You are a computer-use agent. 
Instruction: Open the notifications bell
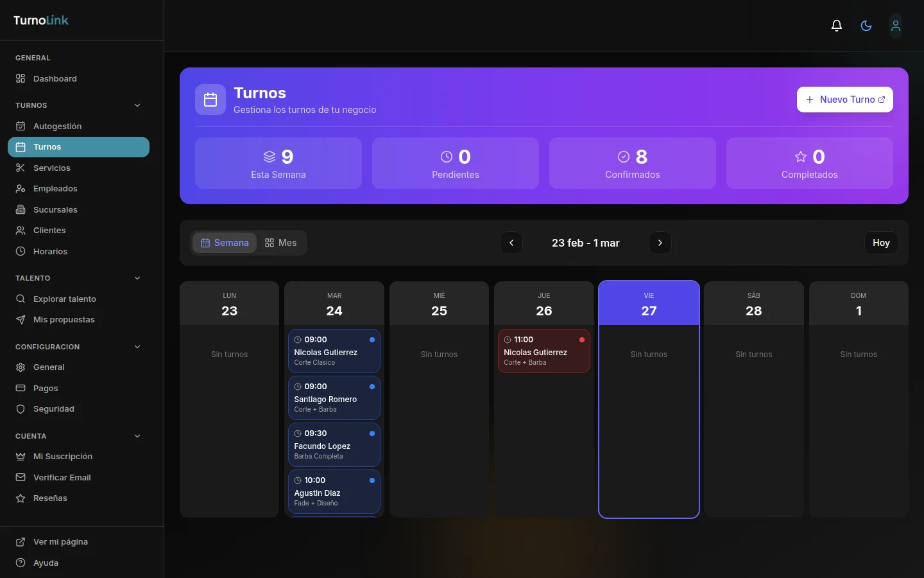point(836,26)
